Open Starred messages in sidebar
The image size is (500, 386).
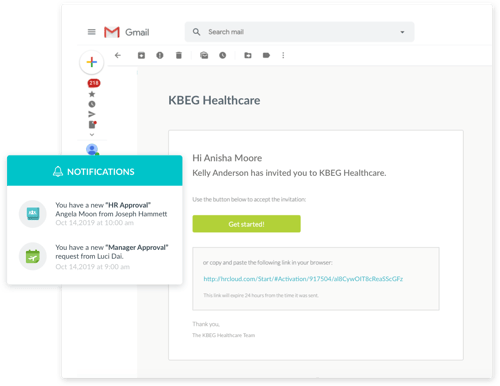click(x=92, y=94)
